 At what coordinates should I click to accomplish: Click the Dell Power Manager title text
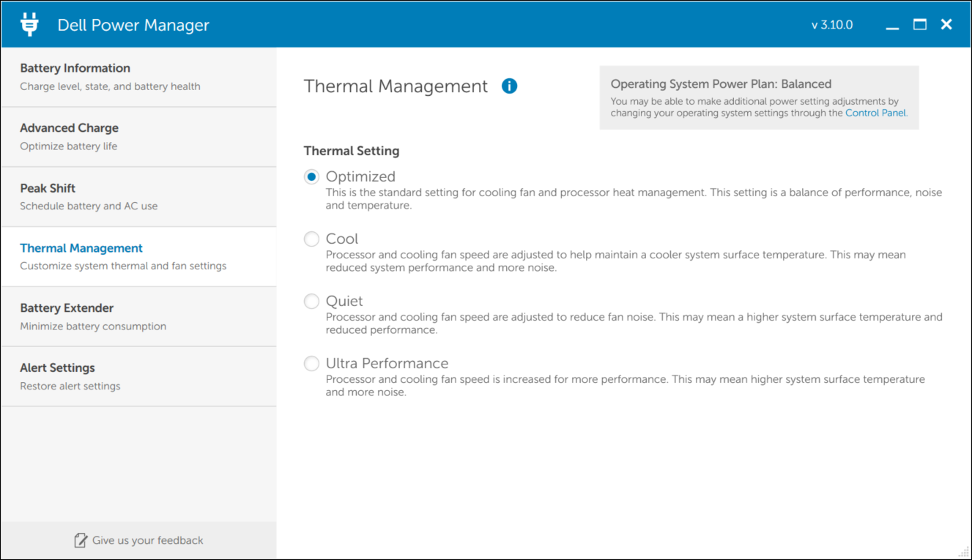tap(133, 25)
